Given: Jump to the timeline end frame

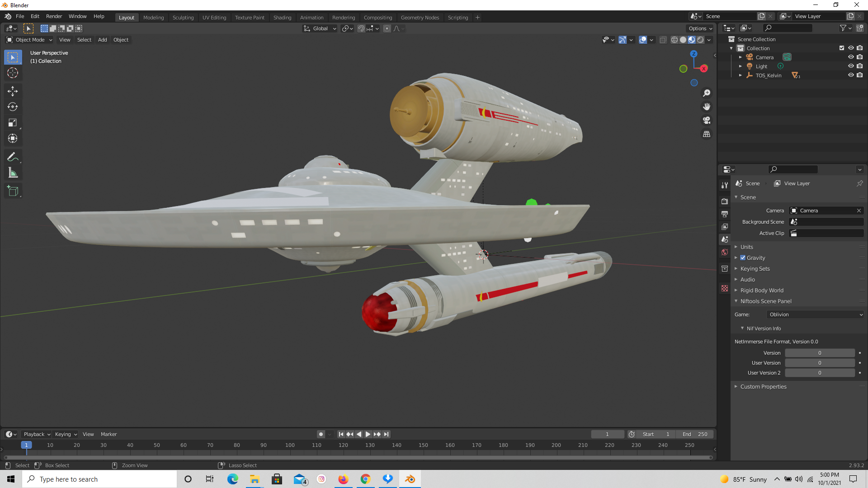Looking at the screenshot, I should (386, 434).
